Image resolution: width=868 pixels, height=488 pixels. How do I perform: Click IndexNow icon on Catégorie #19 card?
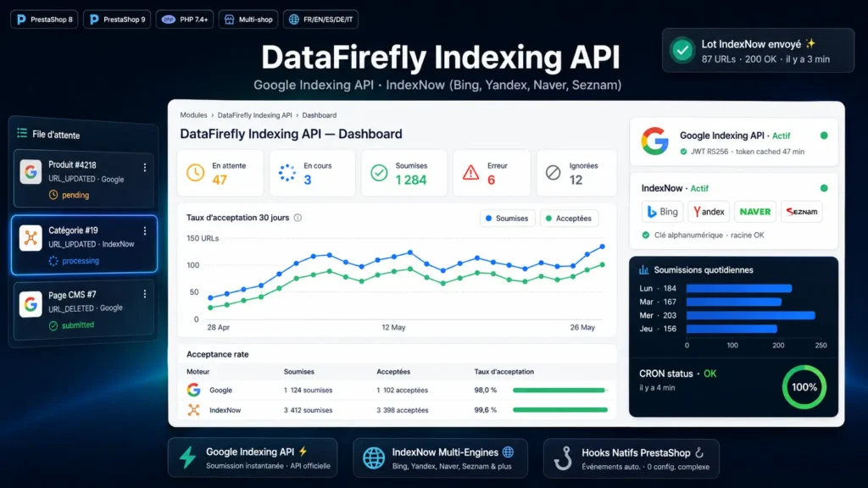pyautogui.click(x=31, y=238)
